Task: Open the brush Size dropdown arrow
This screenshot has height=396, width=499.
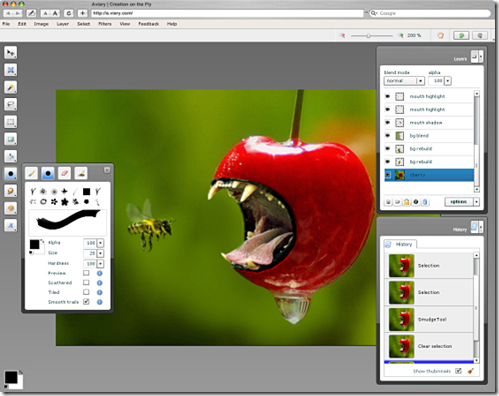Action: (x=100, y=253)
